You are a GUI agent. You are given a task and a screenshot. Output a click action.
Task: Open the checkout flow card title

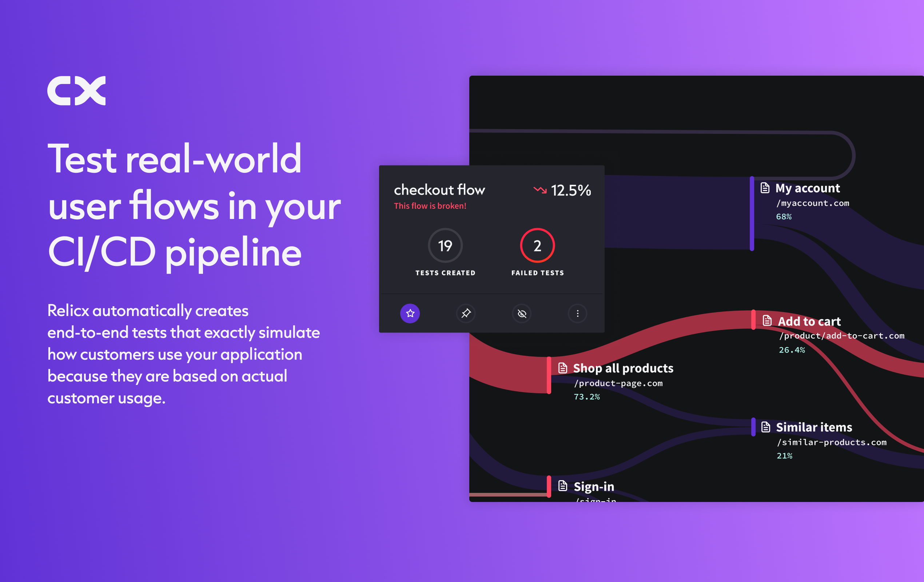point(440,190)
